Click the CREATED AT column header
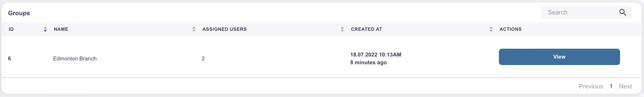This screenshot has height=97, width=644. (366, 29)
